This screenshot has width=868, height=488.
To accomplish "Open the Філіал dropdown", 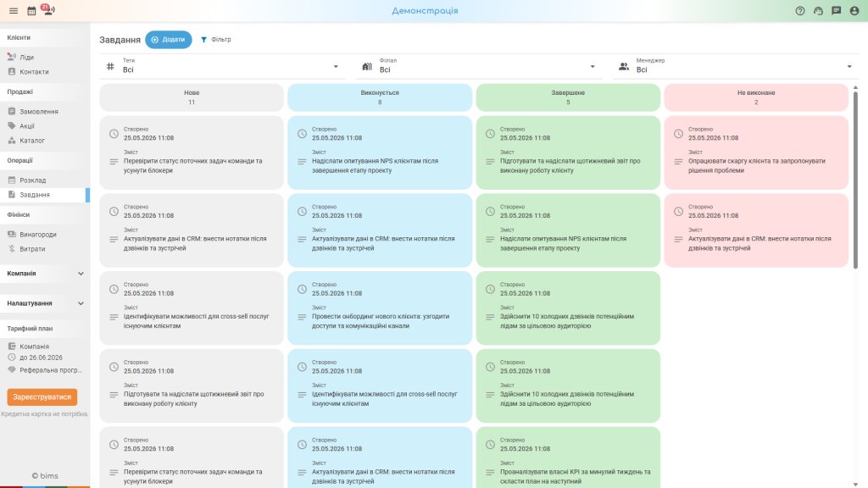I will point(479,66).
